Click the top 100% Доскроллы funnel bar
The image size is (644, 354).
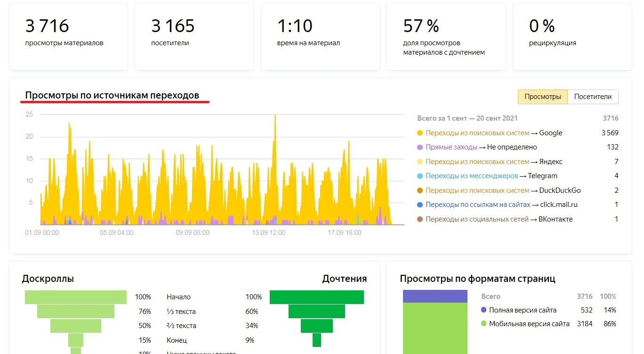76,297
